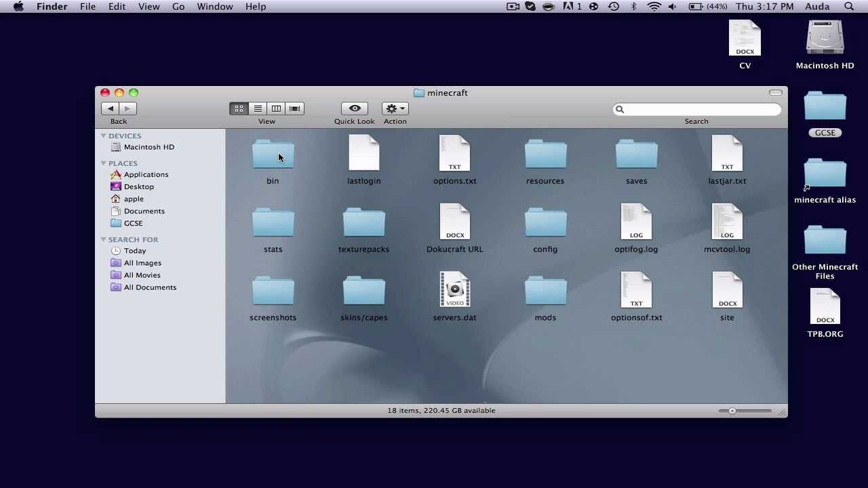
Task: Open the Auda user menu
Action: pyautogui.click(x=816, y=7)
